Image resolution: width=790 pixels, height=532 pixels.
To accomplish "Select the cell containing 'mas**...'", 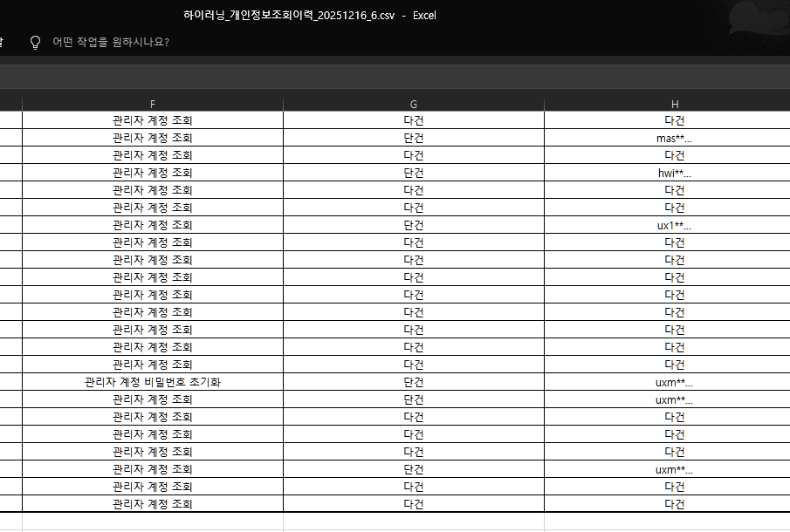I will point(674,138).
